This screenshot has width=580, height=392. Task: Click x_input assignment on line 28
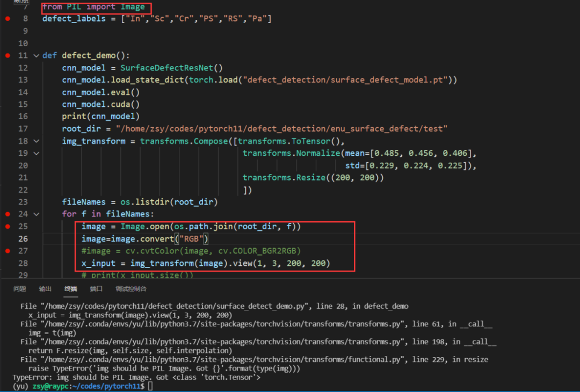coord(206,263)
